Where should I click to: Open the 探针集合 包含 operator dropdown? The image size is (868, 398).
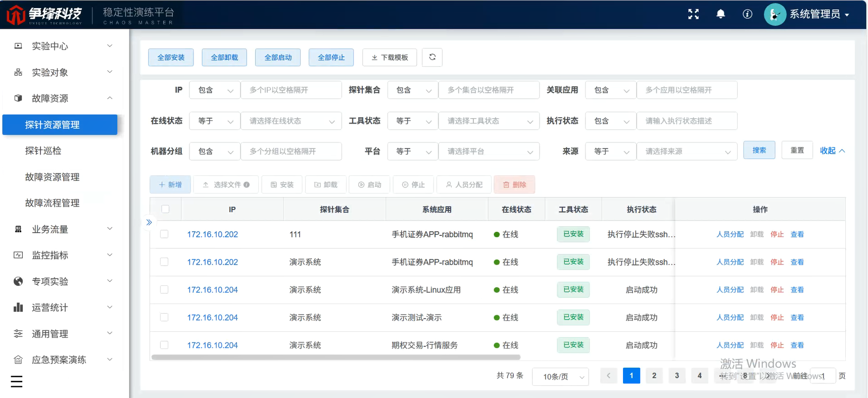point(413,90)
